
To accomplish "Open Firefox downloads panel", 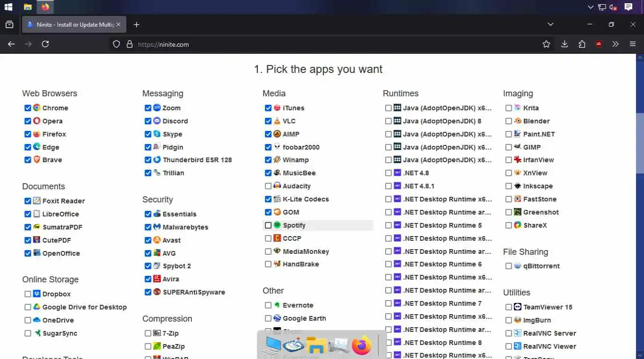I will pyautogui.click(x=564, y=44).
